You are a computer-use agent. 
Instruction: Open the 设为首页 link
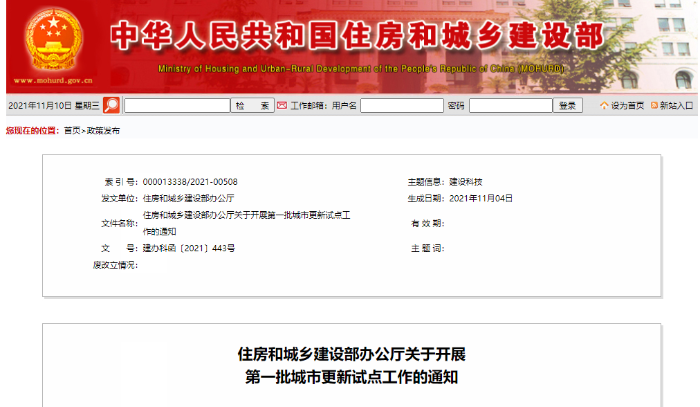(628, 105)
